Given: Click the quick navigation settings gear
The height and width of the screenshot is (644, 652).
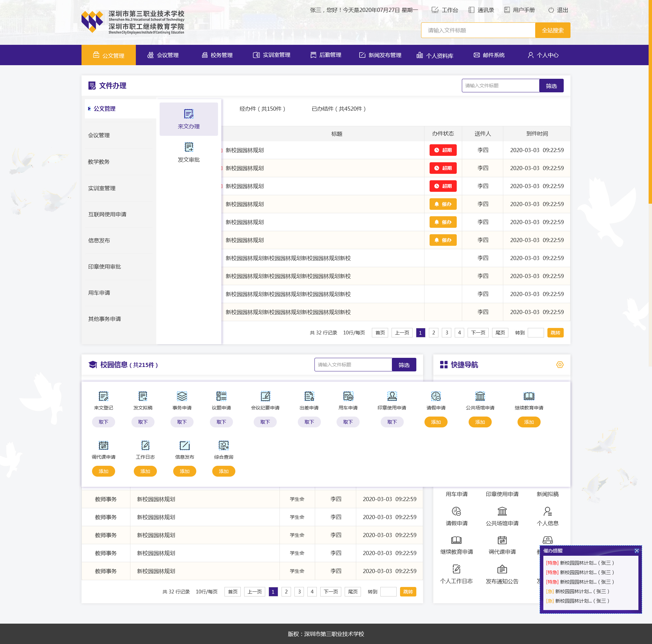Looking at the screenshot, I should (x=560, y=365).
